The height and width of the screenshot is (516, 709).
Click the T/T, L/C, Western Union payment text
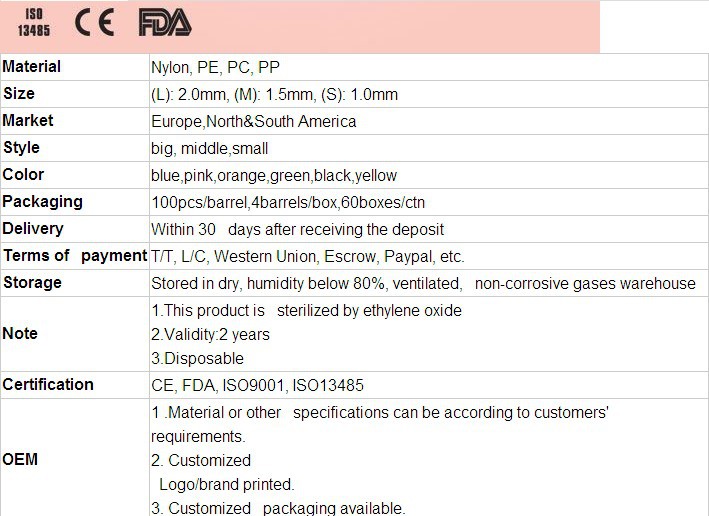tap(308, 257)
